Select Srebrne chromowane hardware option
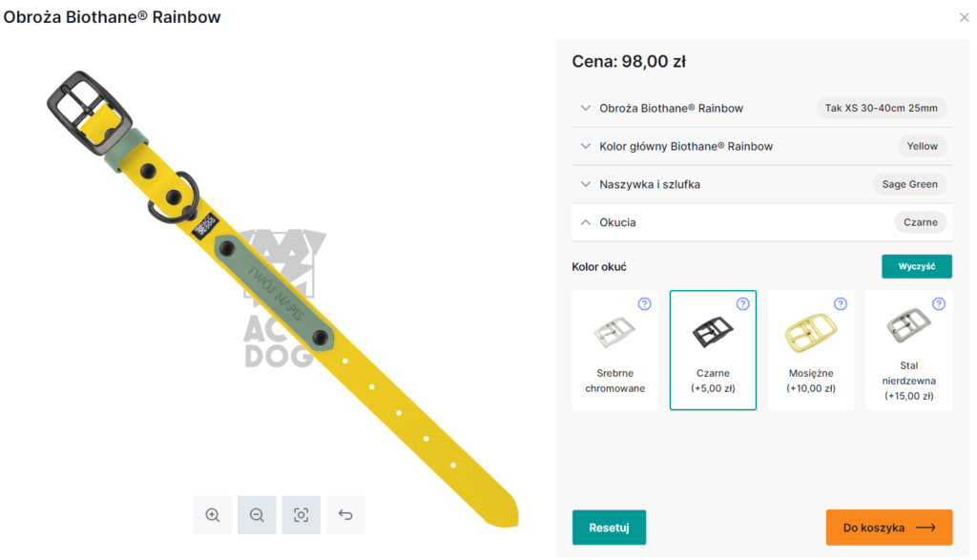Image resolution: width=977 pixels, height=560 pixels. pos(615,351)
